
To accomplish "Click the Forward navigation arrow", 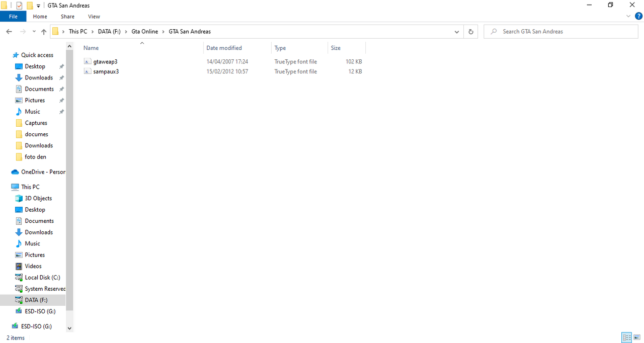I will pyautogui.click(x=23, y=31).
